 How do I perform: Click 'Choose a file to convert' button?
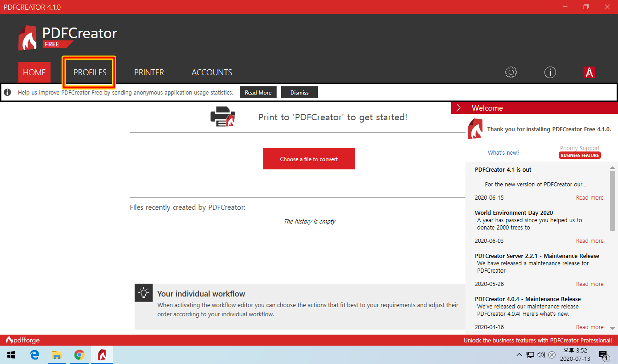(309, 159)
